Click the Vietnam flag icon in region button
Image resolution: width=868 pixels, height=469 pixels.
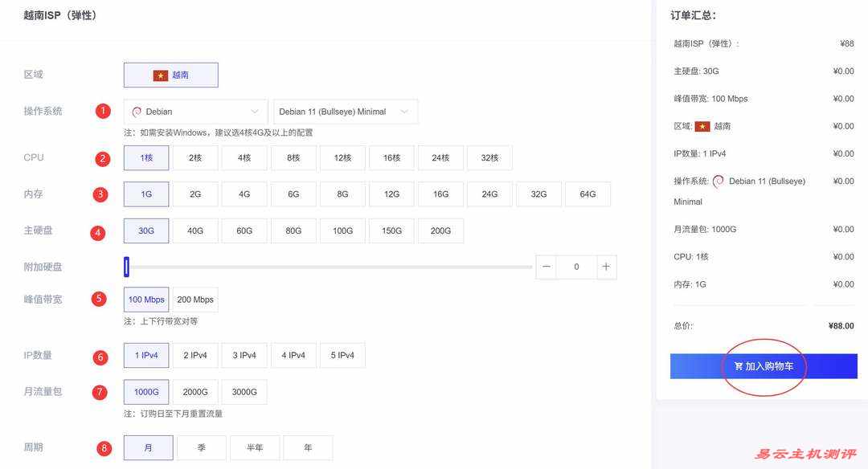pos(161,75)
